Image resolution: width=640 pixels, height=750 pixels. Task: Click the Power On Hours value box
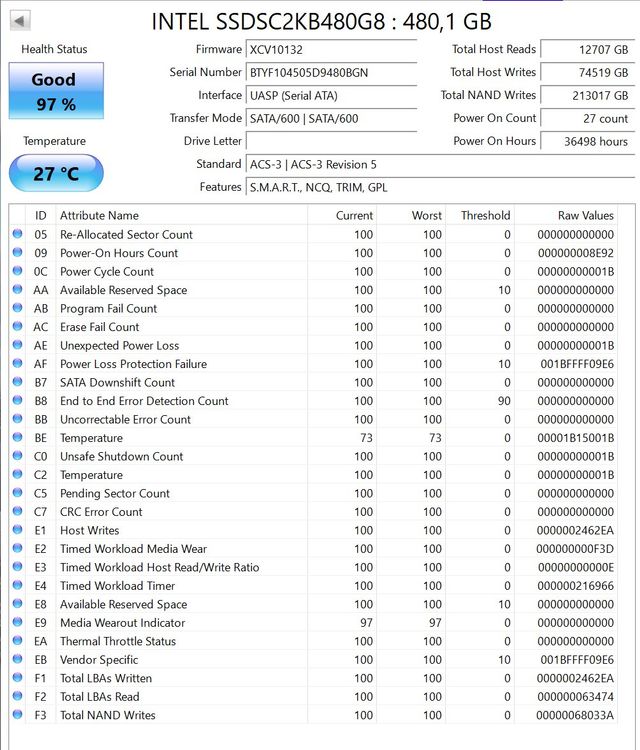(587, 141)
